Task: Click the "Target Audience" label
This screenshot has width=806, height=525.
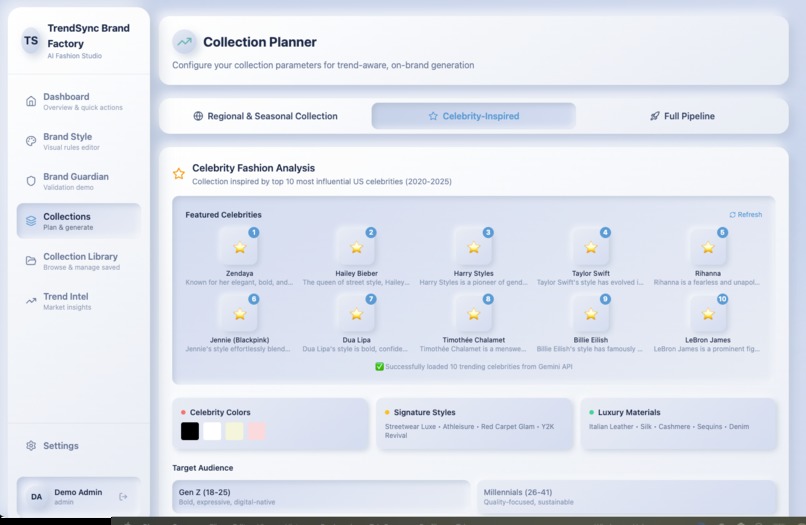Action: click(x=203, y=468)
